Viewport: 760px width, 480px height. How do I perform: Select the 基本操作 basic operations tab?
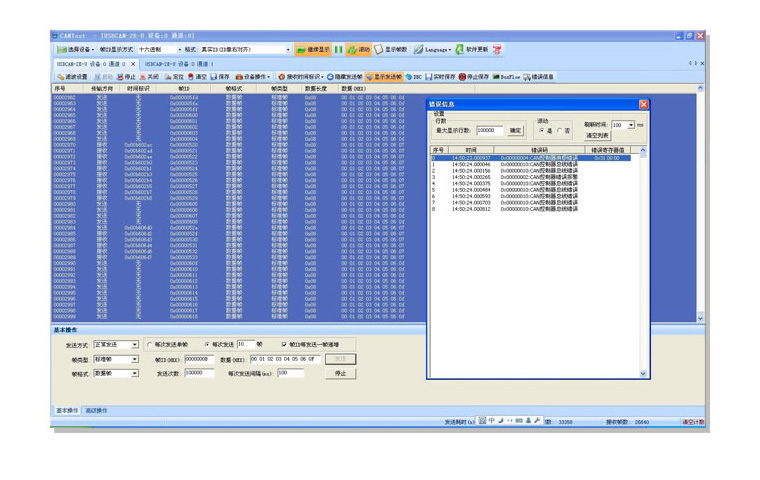click(67, 411)
